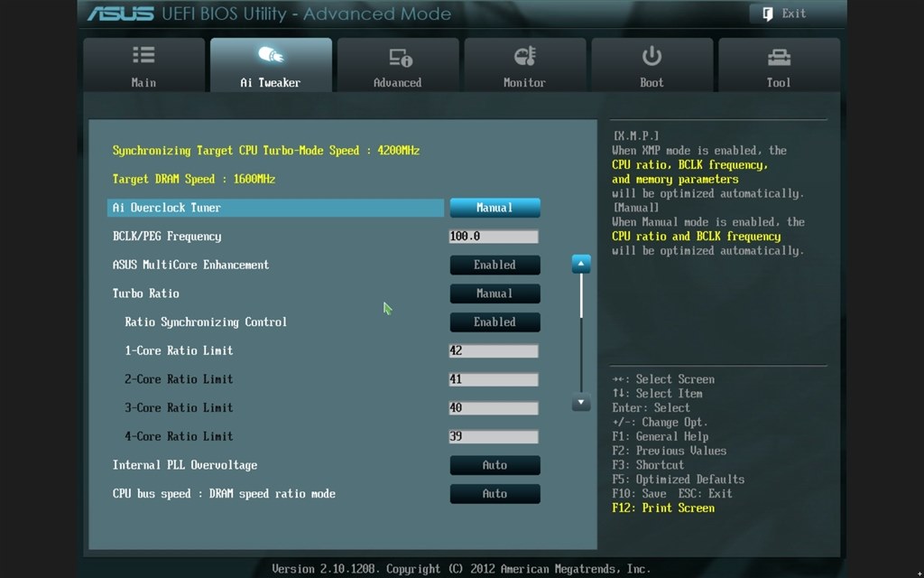Open the Tool tab

pyautogui.click(x=779, y=65)
